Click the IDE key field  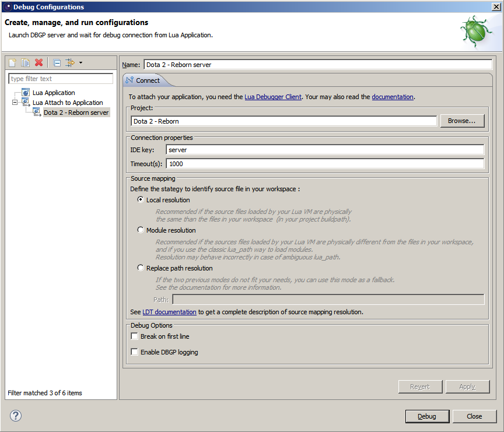325,150
